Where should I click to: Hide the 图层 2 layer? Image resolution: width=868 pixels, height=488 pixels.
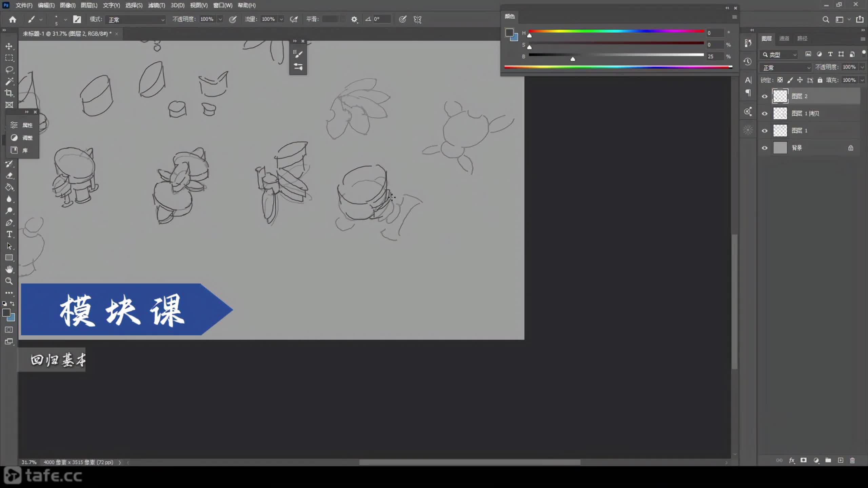[x=765, y=96]
